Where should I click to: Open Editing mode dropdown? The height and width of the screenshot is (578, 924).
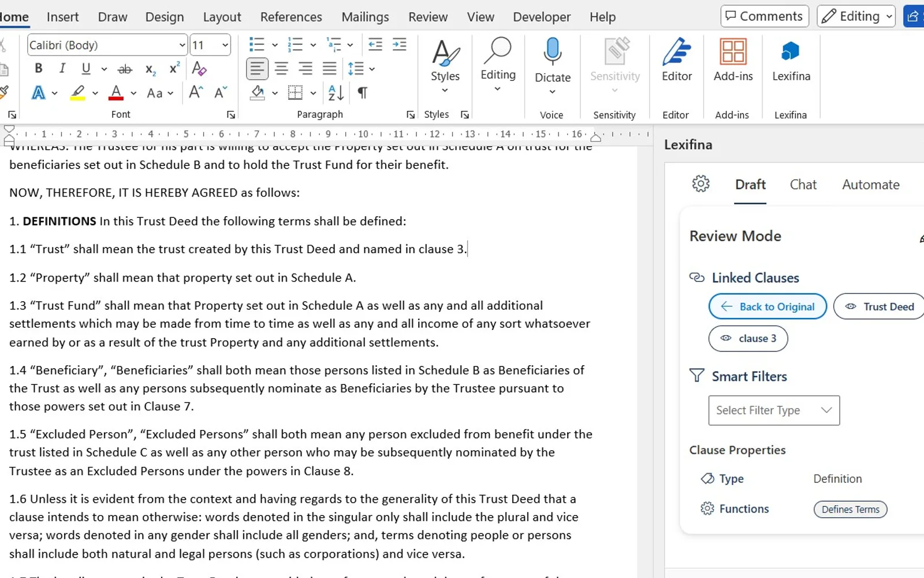tap(856, 16)
